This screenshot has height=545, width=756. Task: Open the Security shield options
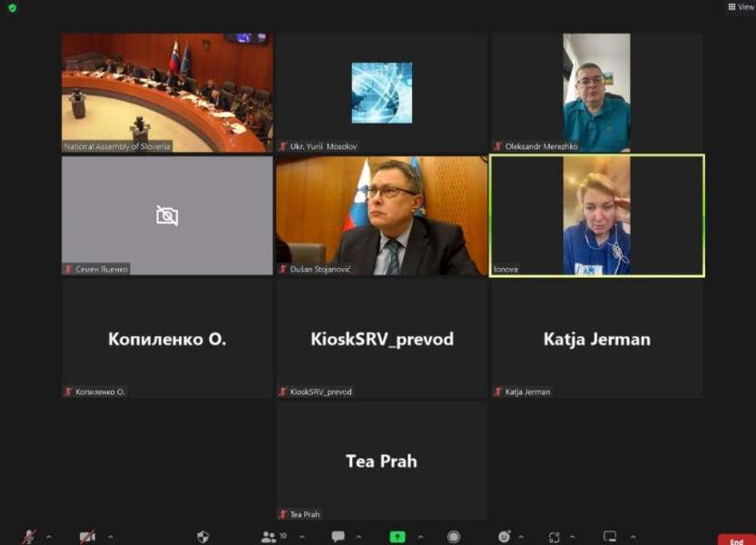(203, 537)
